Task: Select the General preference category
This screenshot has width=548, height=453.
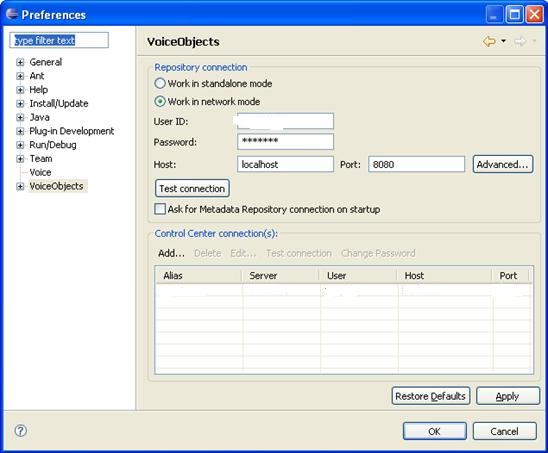Action: pos(45,62)
